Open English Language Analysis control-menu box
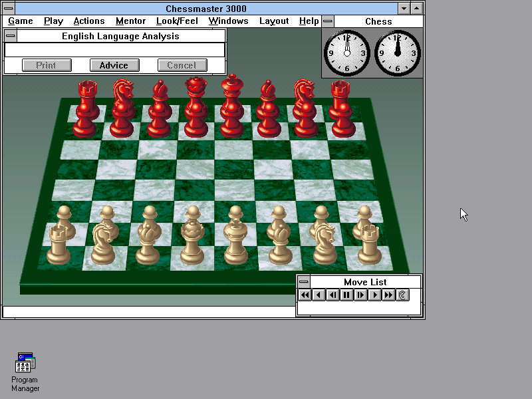The height and width of the screenshot is (399, 532). point(11,36)
